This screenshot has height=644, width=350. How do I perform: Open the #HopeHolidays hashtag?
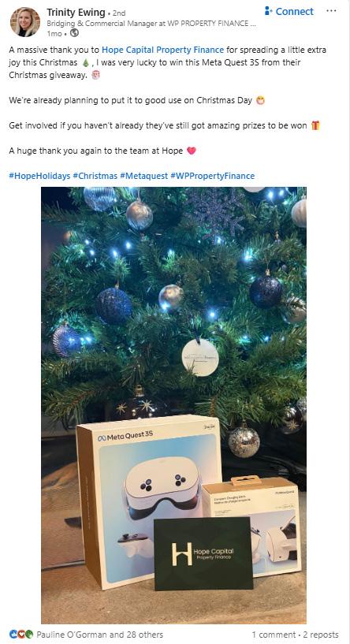pyautogui.click(x=39, y=176)
